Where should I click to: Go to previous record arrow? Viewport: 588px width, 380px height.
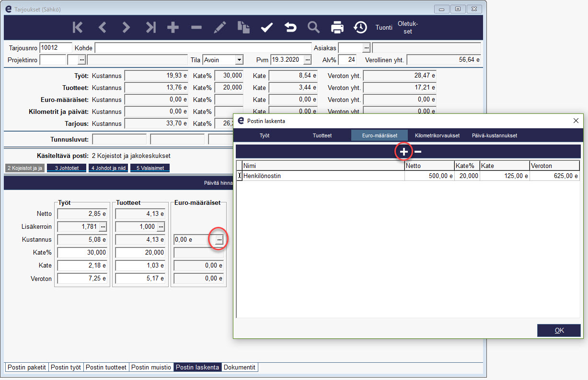pyautogui.click(x=102, y=28)
